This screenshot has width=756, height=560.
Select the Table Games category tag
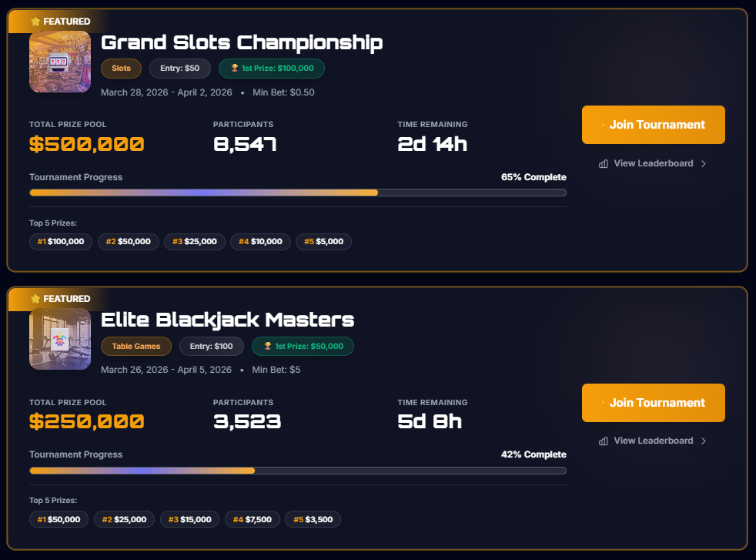[136, 347]
